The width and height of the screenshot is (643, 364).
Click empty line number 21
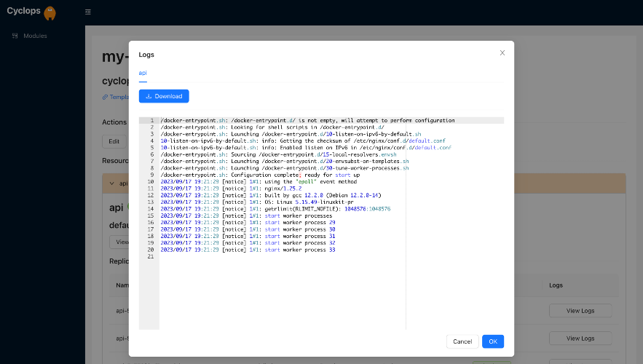coord(151,256)
